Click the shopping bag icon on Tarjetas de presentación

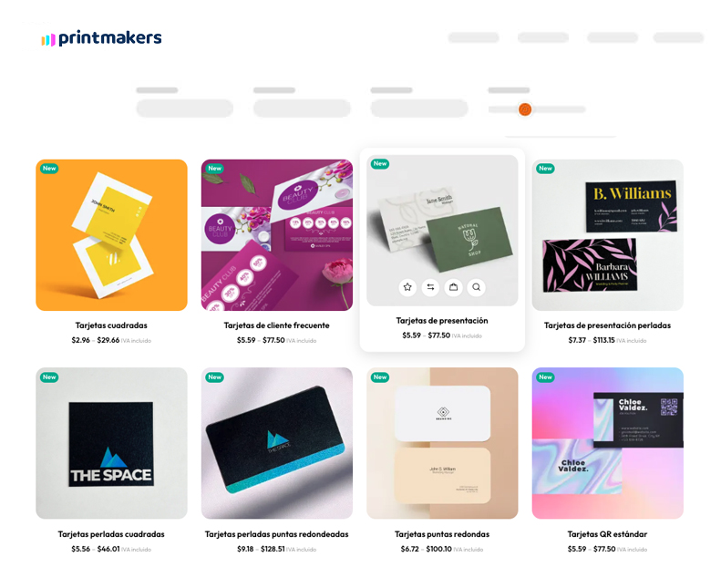(x=453, y=287)
